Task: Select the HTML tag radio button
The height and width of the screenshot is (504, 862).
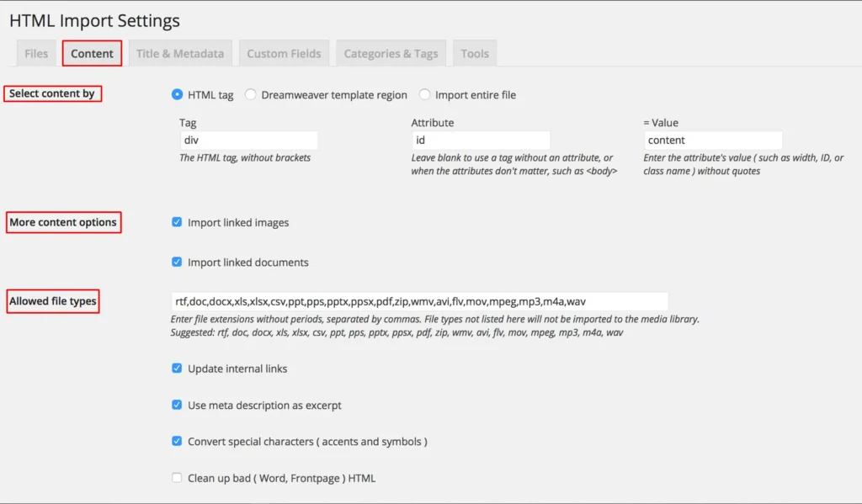Action: (x=177, y=94)
